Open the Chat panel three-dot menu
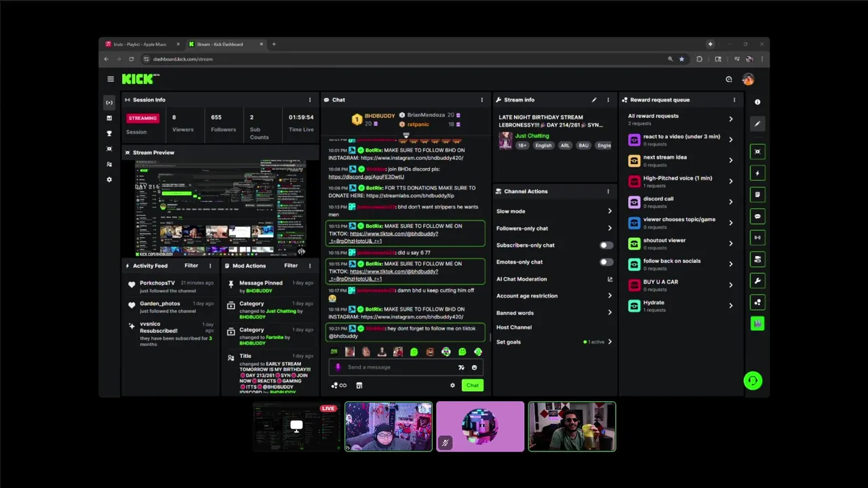 pos(482,100)
